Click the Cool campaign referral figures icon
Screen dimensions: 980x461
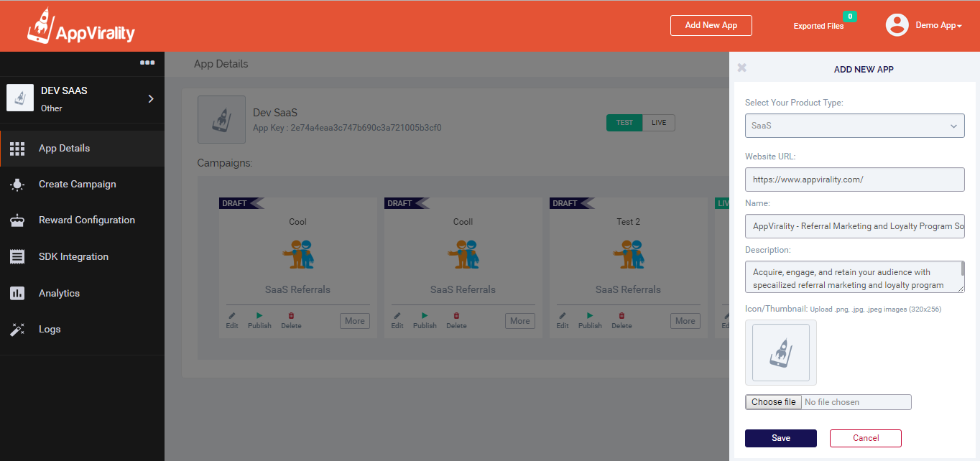tap(298, 255)
